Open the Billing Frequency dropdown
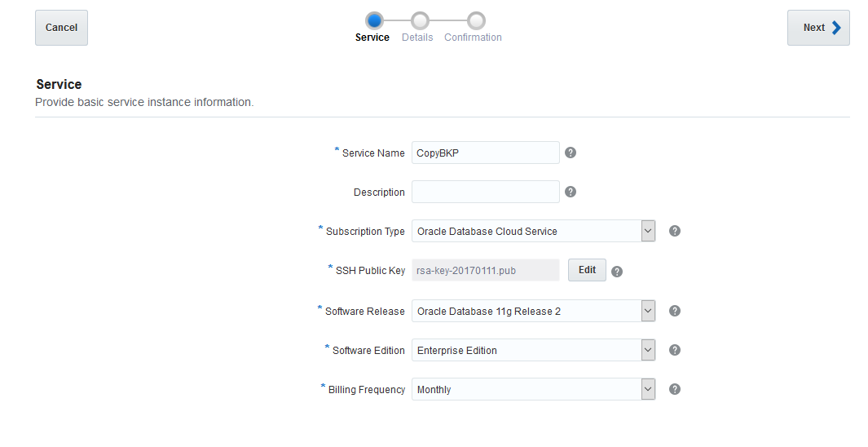Viewport: 868px width, 447px height. (648, 389)
